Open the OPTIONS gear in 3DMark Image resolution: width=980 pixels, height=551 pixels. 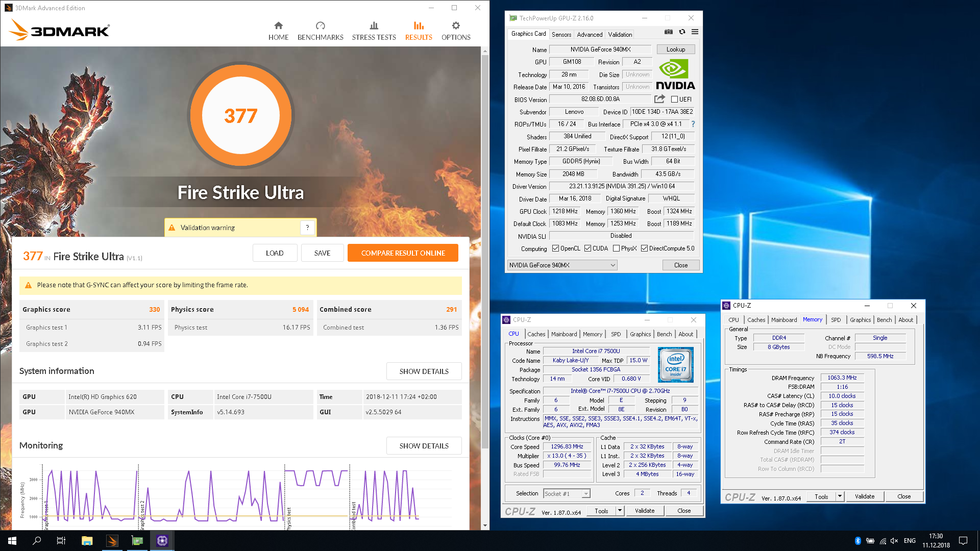[x=456, y=31]
